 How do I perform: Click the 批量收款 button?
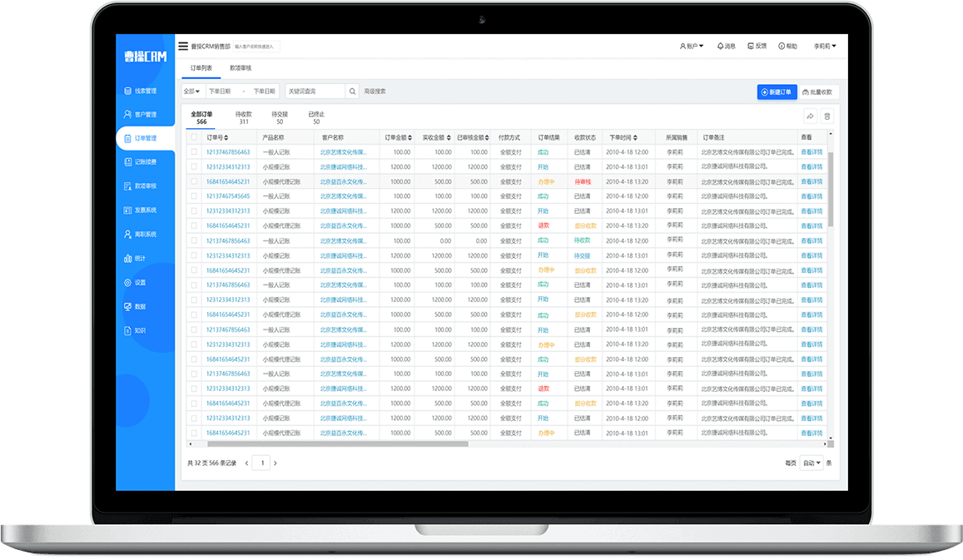click(x=818, y=92)
